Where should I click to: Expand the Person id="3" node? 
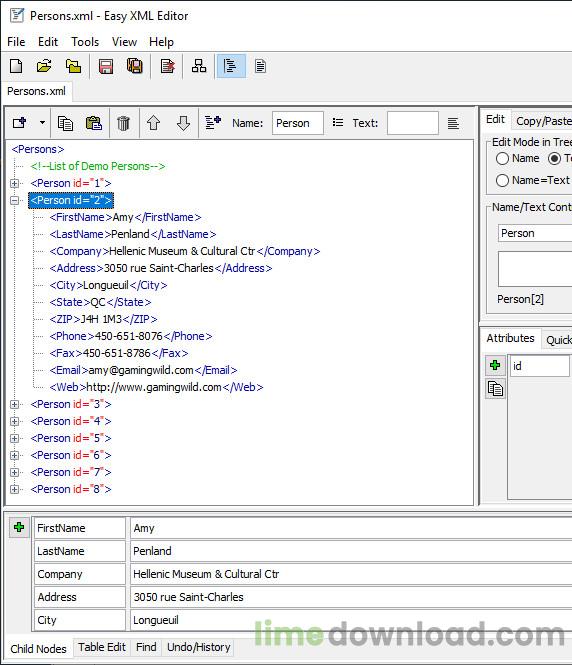(x=14, y=404)
